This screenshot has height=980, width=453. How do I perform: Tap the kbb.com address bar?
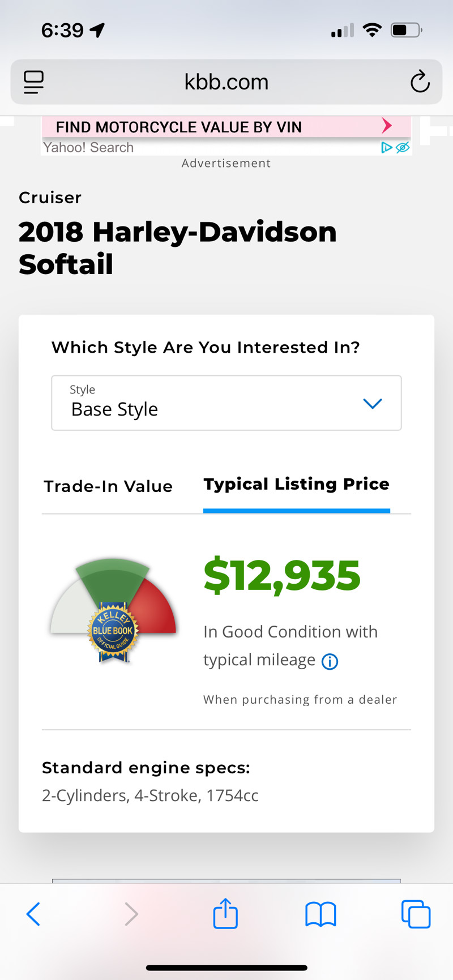(x=226, y=82)
